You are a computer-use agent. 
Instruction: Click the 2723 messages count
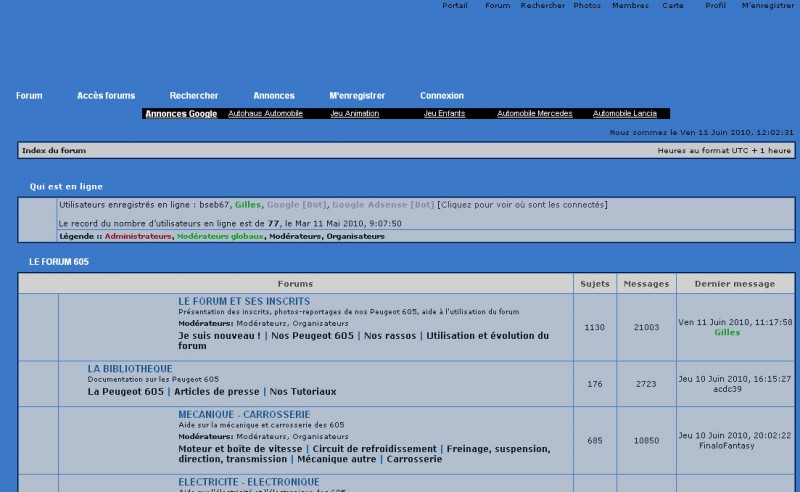pyautogui.click(x=646, y=384)
